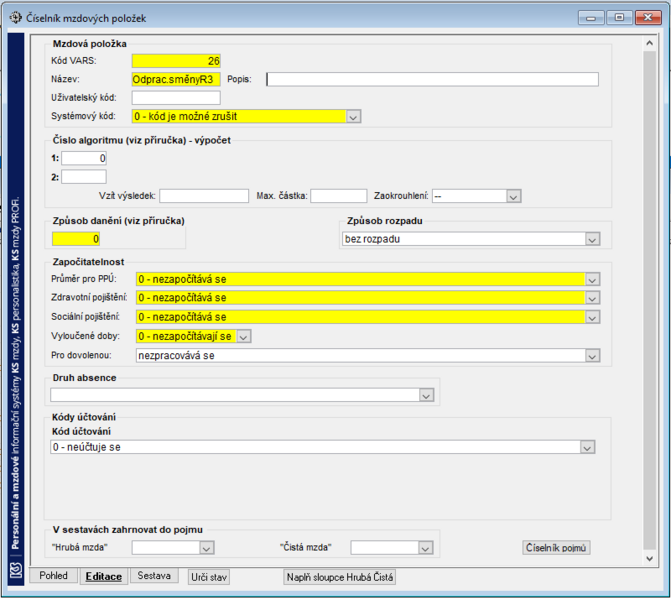The image size is (671, 600).
Task: Click Naplň sloupce Hrubá Čistá button
Action: tap(340, 577)
